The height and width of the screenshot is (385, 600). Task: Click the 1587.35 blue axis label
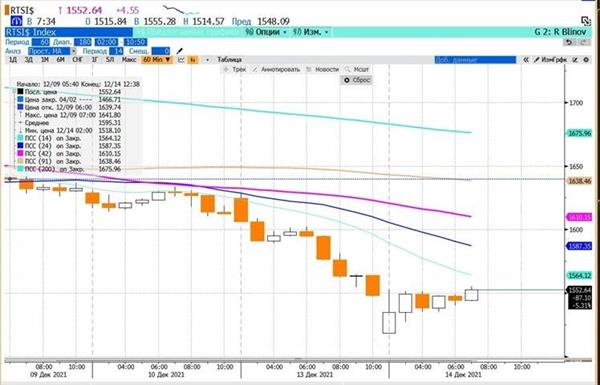pyautogui.click(x=579, y=246)
